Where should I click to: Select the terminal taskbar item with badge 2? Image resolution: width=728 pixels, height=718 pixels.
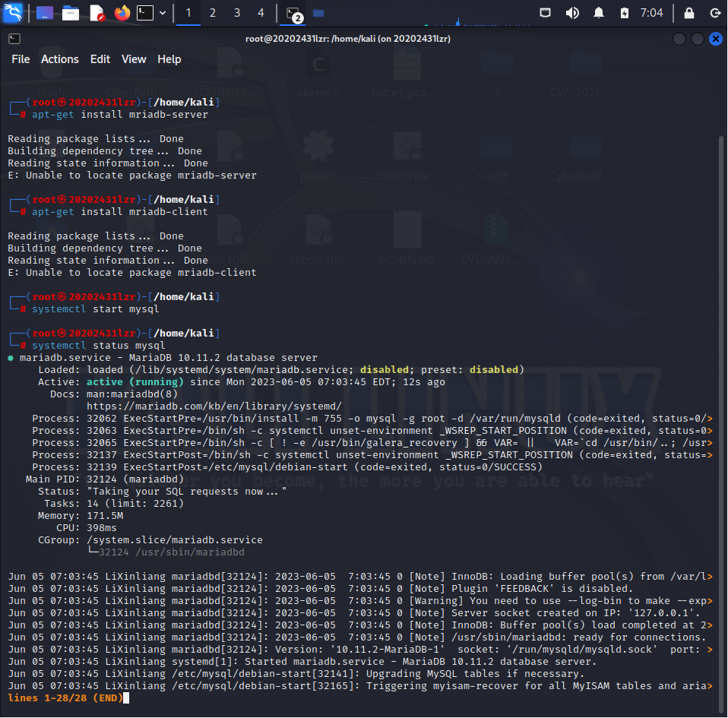(x=294, y=14)
